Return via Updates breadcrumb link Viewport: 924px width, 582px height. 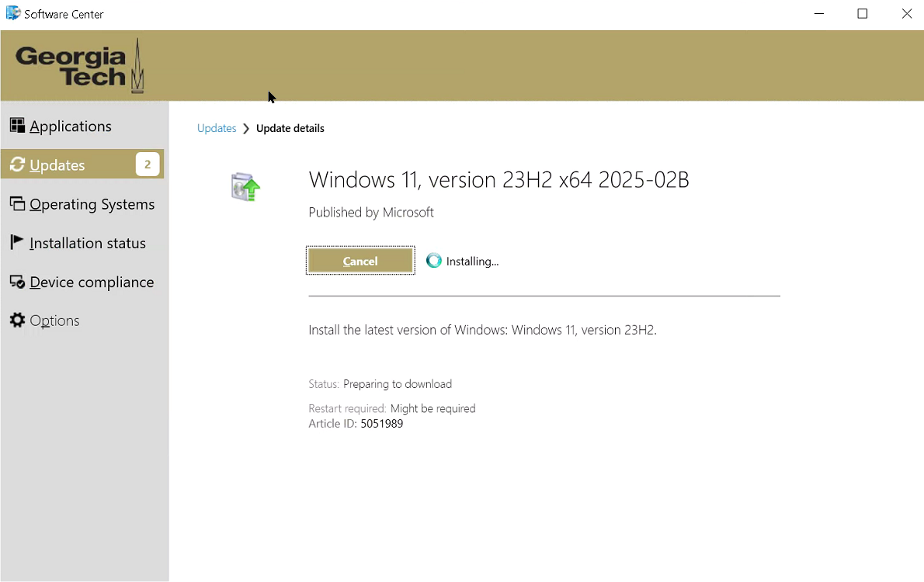pos(217,128)
